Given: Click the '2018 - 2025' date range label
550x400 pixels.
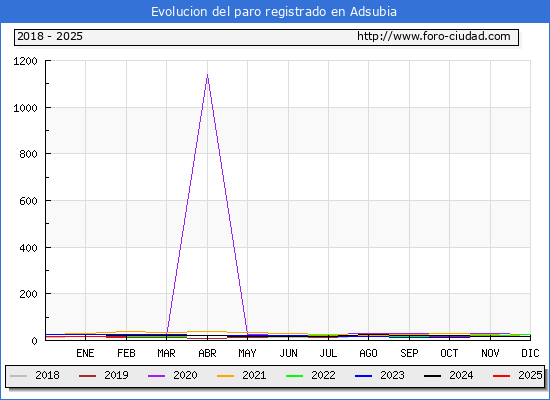Looking at the screenshot, I should (x=50, y=36).
